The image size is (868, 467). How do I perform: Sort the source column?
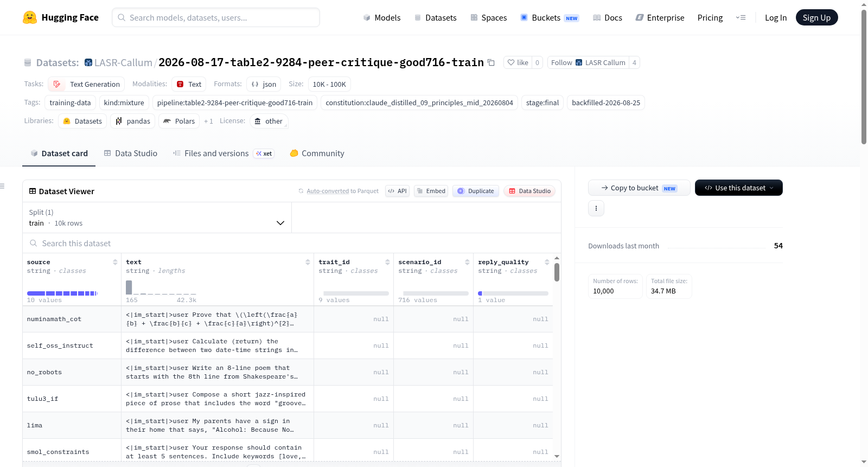(115, 262)
